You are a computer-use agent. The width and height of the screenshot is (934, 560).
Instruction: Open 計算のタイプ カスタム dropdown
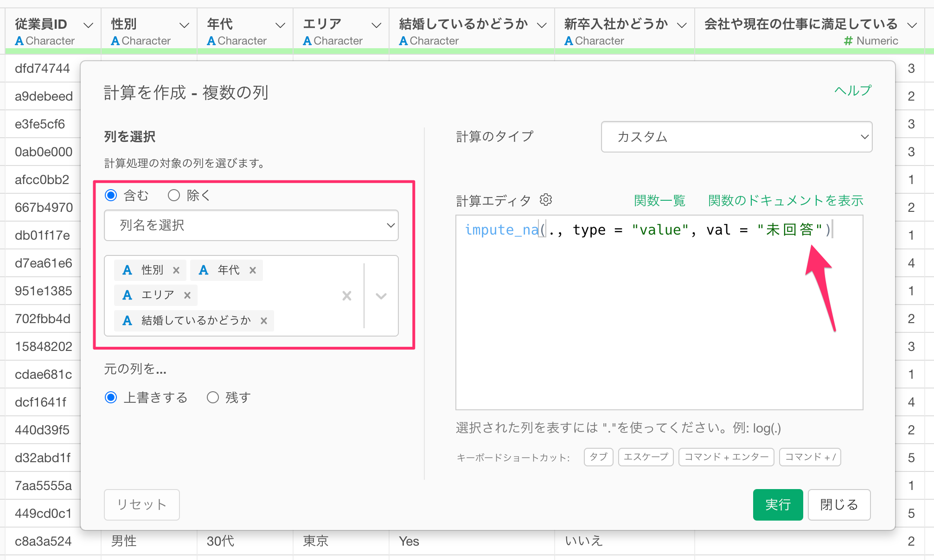coord(736,137)
